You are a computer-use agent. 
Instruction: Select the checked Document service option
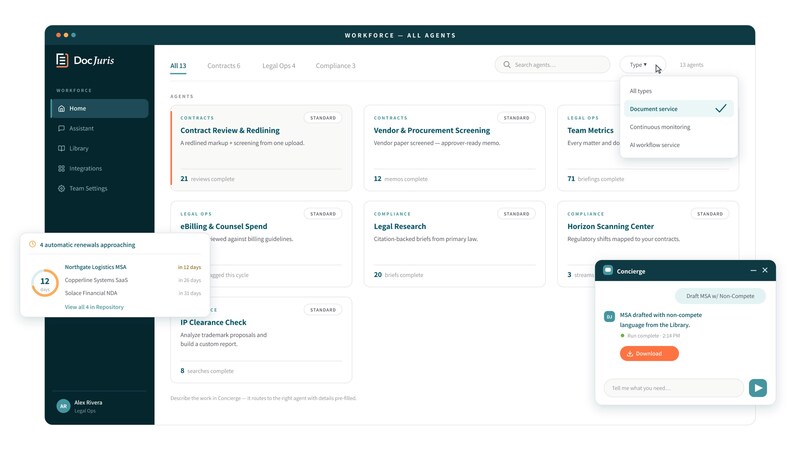[x=679, y=109]
